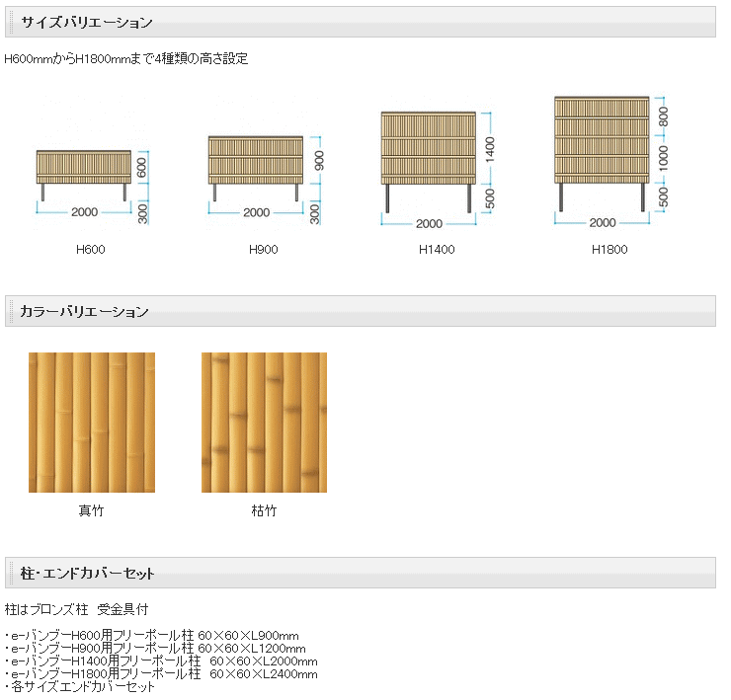The height and width of the screenshot is (700, 731).
Task: Click the text H600mmからH1800mmまで4種類の高さ設定
Action: tap(125, 58)
